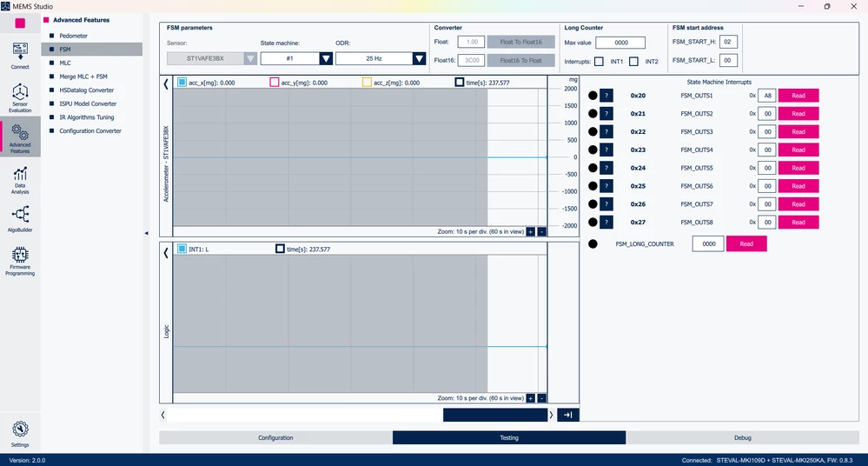Viewport: 868px width, 466px height.
Task: Click help icon for FSM_OUTS1 row
Action: point(606,96)
